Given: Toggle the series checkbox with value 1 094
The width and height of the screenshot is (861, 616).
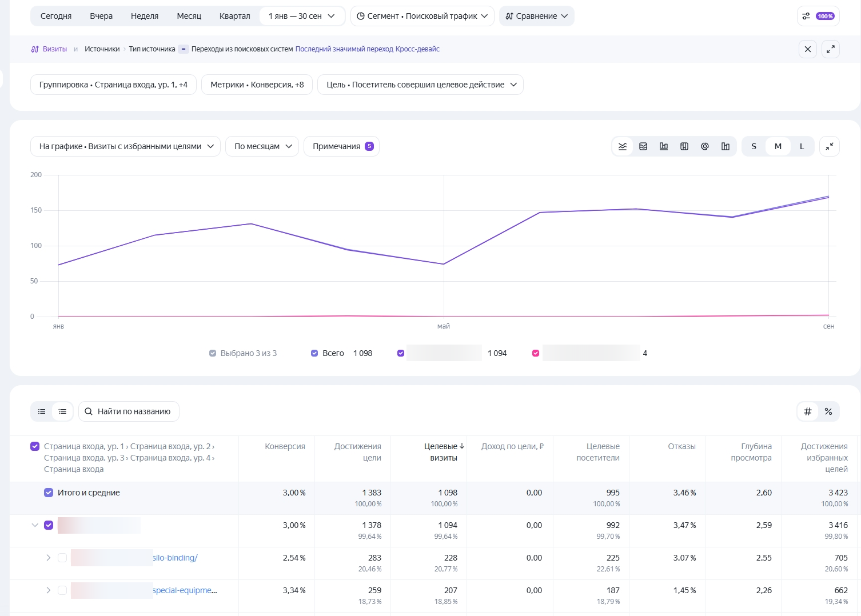Looking at the screenshot, I should tap(401, 353).
